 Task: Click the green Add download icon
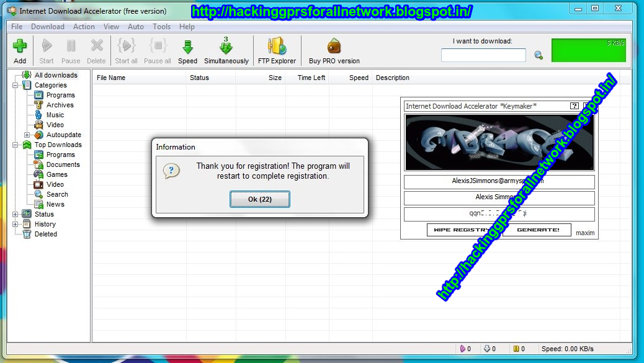coord(20,46)
